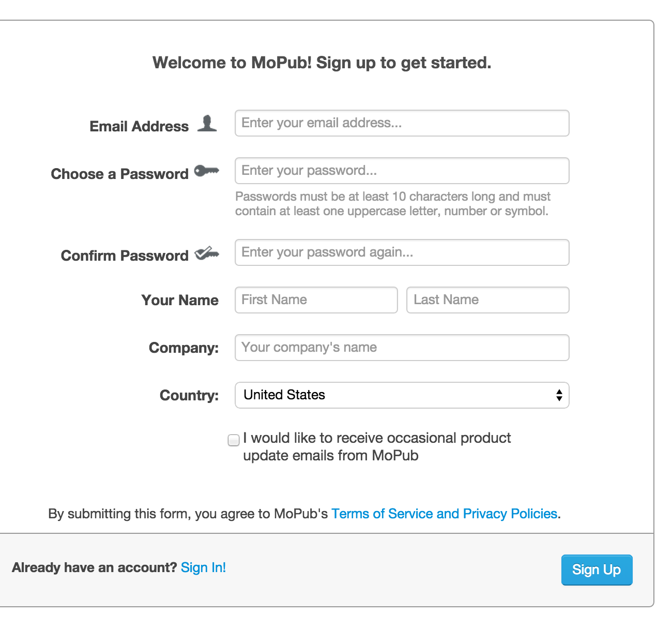Click the person icon beside Email Address
The height and width of the screenshot is (629, 672).
207,123
